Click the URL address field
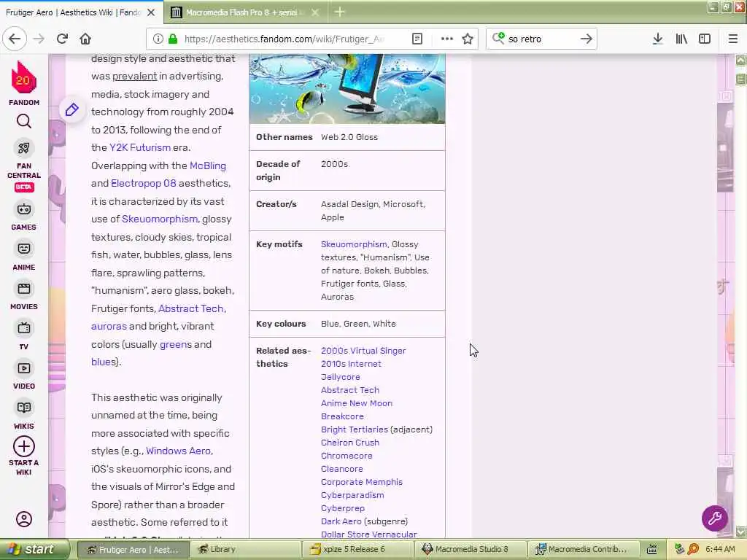This screenshot has height=560, width=747. 285,39
